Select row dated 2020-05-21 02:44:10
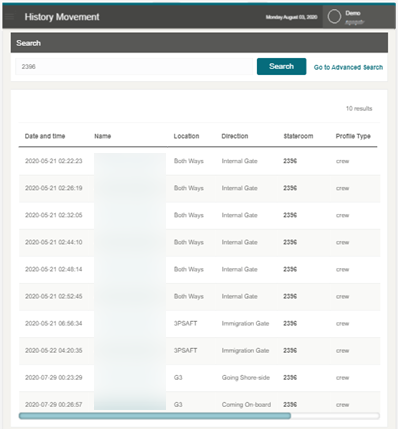Image resolution: width=398 pixels, height=429 pixels. coord(199,242)
